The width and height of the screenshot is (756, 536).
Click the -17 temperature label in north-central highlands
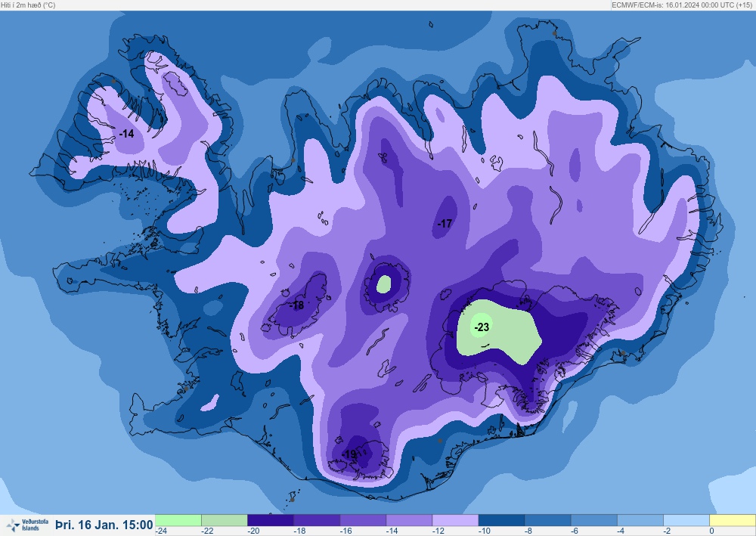[445, 223]
